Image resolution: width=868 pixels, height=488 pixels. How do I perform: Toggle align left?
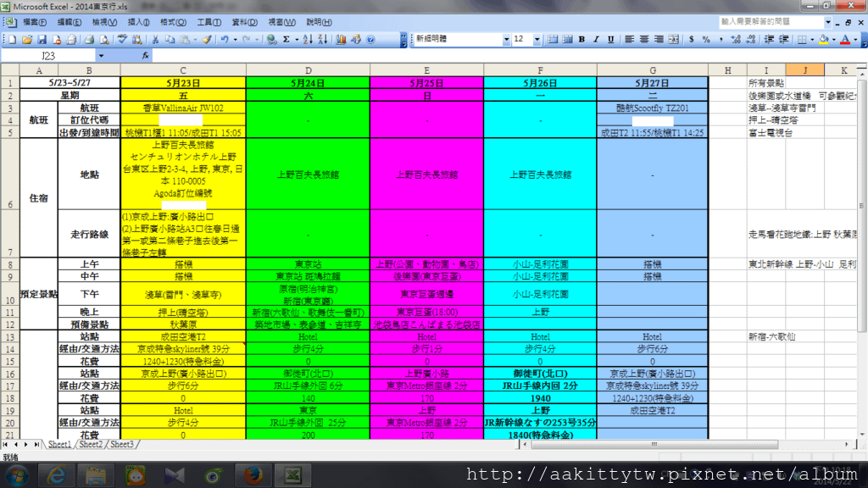630,39
